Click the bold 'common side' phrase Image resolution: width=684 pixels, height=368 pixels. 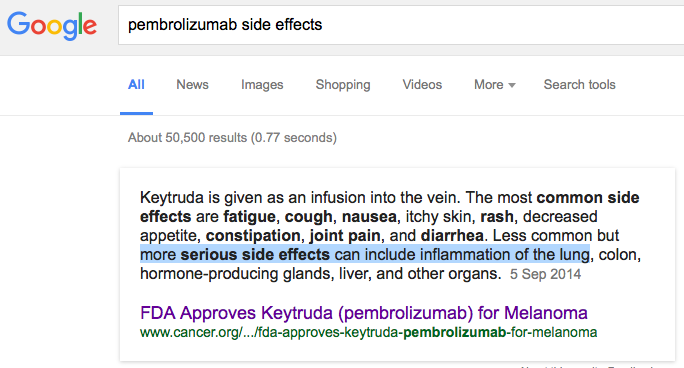(x=588, y=198)
